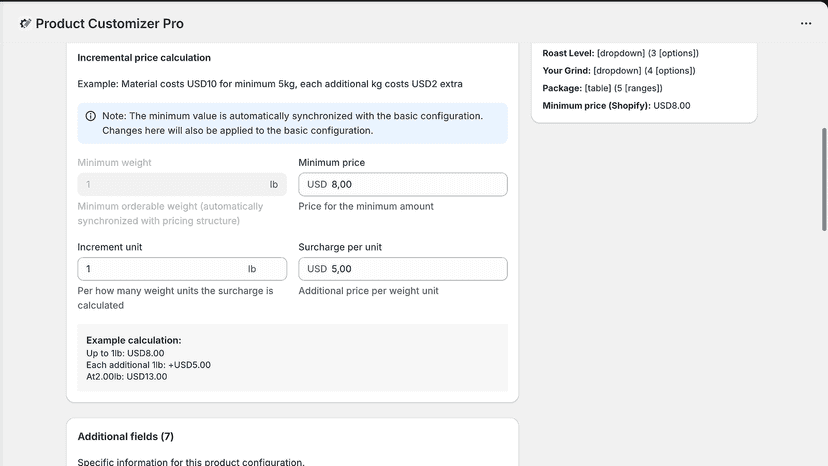Click the disabled Minimum weight field
The image size is (828, 466).
coord(182,184)
